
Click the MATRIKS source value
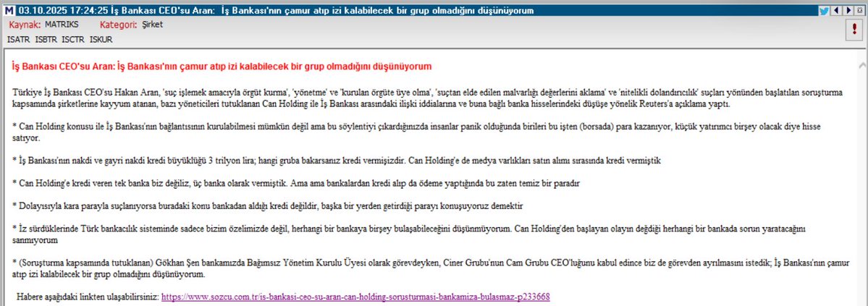62,25
